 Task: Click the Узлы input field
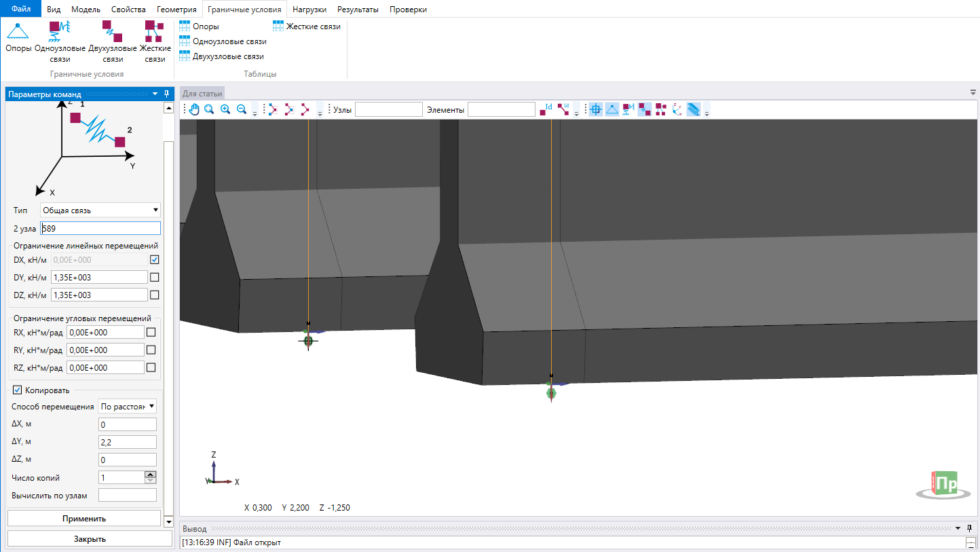tap(388, 109)
